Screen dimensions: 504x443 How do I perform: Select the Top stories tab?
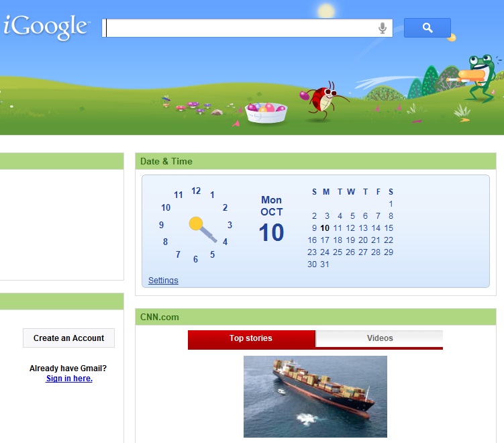click(251, 338)
